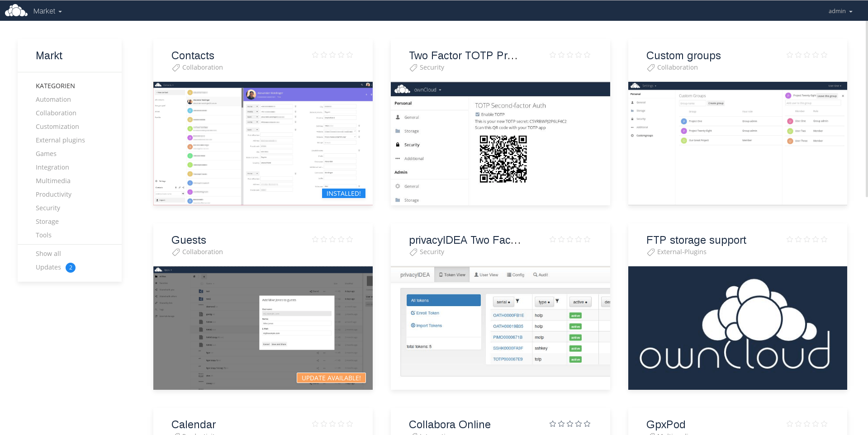
Task: Open FTP storage ownCloud logo thumbnail
Action: coord(738,328)
